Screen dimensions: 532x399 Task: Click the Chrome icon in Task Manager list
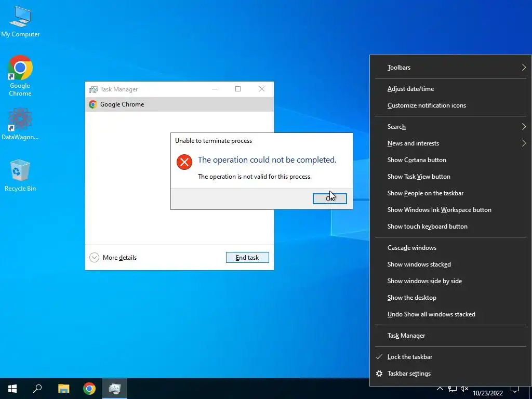point(92,104)
